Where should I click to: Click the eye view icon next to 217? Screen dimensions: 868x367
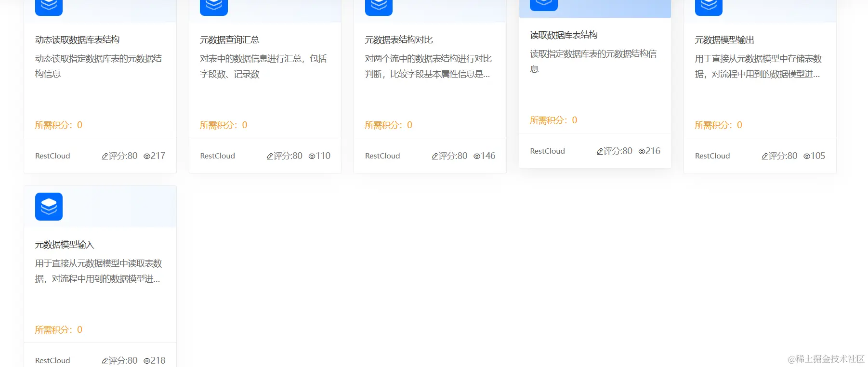pyautogui.click(x=147, y=157)
